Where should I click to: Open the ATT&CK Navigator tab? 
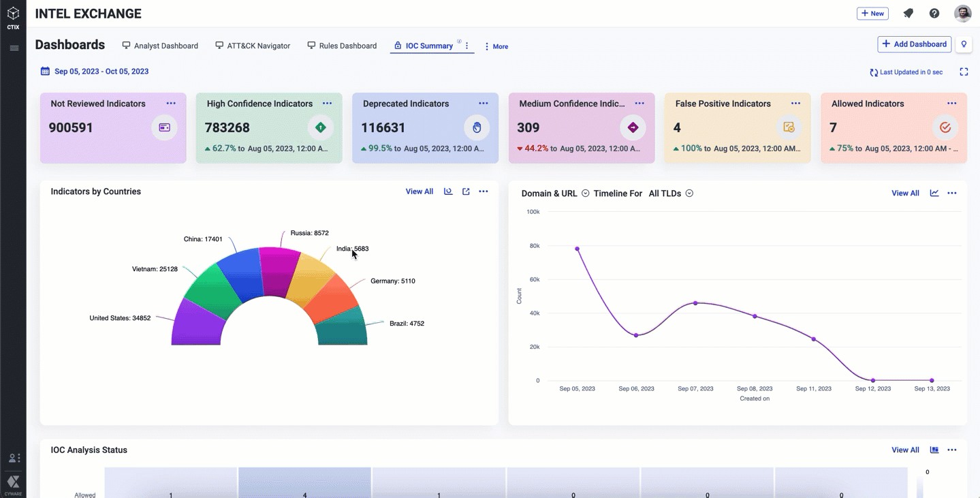click(x=253, y=46)
